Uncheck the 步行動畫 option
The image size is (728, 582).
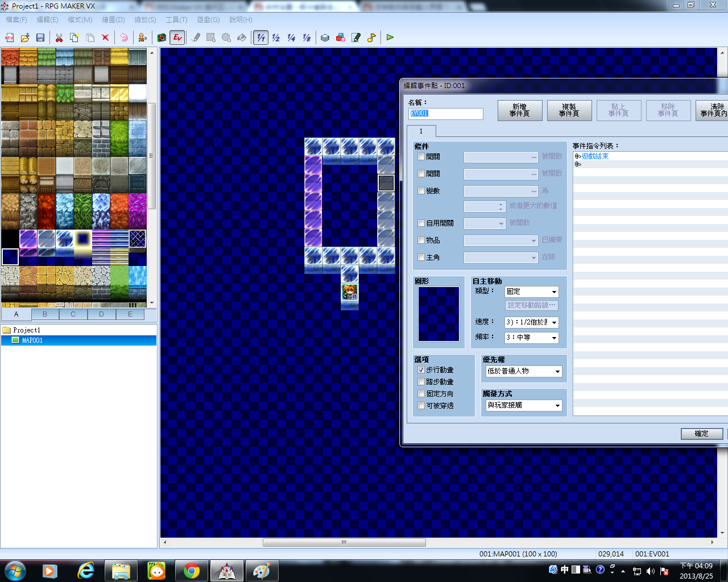[x=421, y=370]
